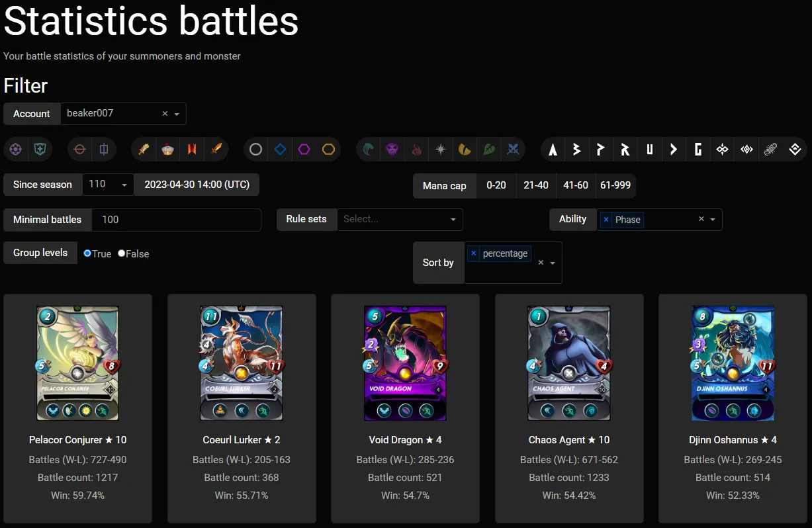Open the Pelacor Conjurer card image
812x528 pixels.
(78, 363)
